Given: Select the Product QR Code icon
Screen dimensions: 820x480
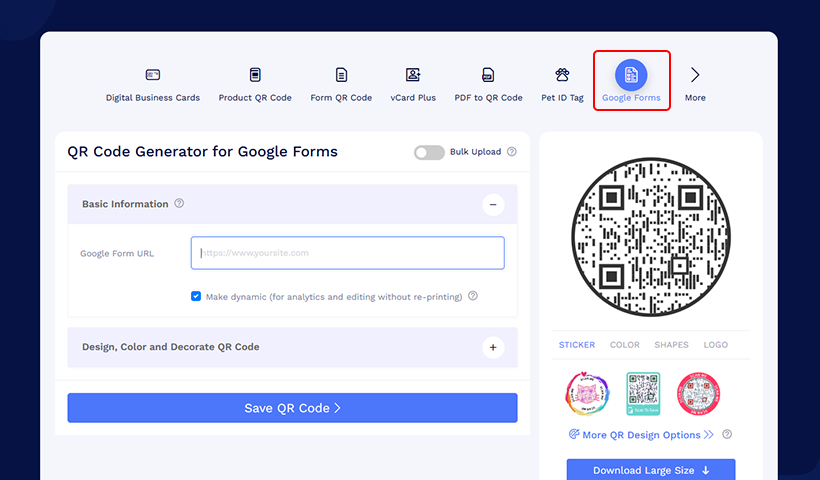Looking at the screenshot, I should [x=255, y=75].
